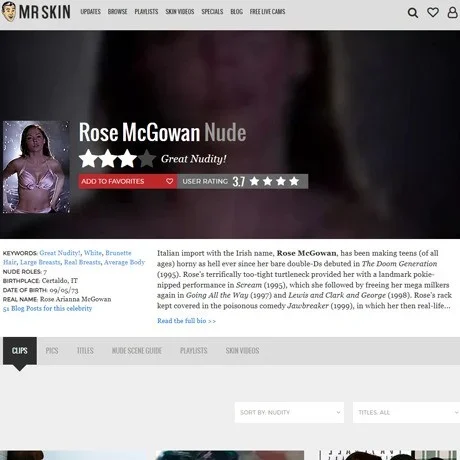
Task: Open the Updates menu
Action: pos(90,12)
